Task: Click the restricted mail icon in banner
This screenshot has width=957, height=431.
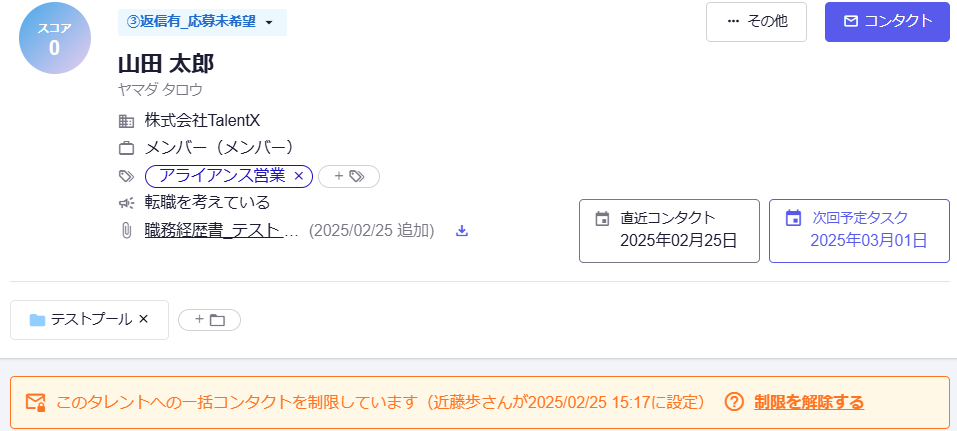Action: 35,402
